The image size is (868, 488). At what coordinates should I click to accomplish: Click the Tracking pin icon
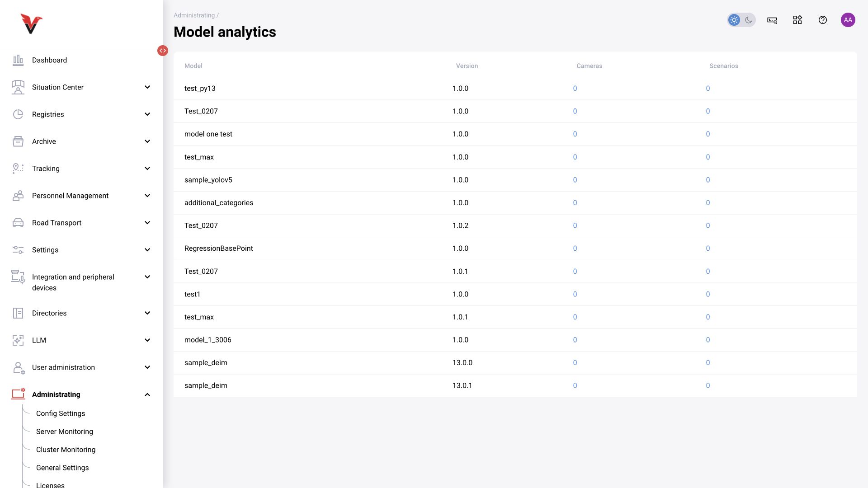(18, 169)
